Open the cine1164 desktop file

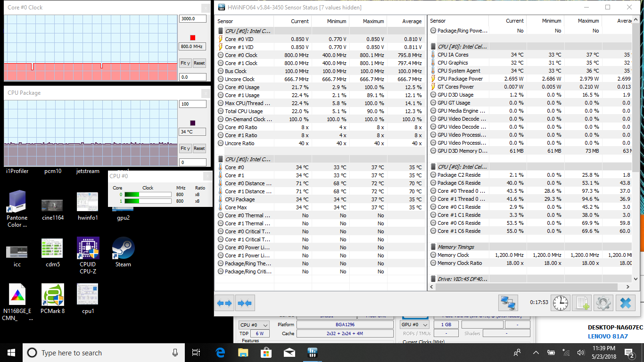52,209
